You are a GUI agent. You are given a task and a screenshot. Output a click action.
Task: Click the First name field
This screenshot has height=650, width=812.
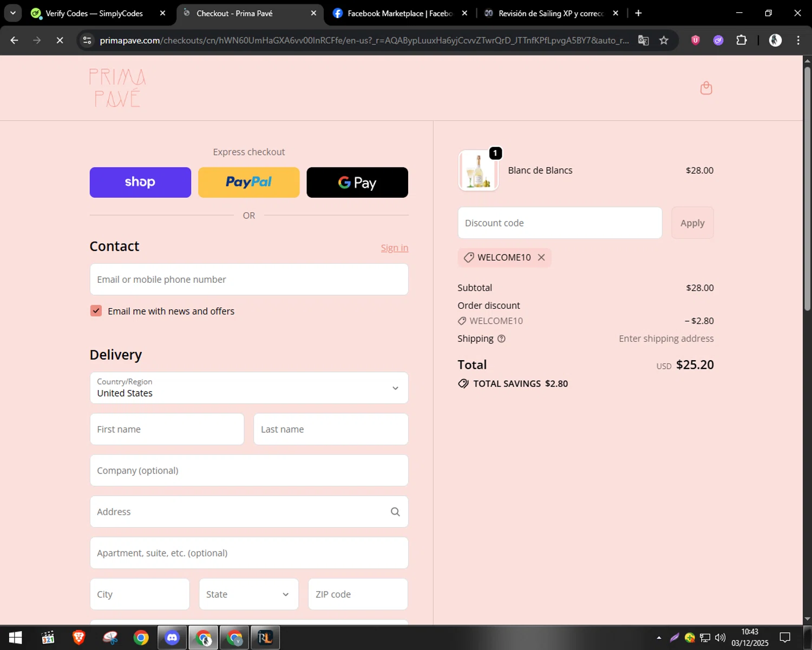click(167, 429)
